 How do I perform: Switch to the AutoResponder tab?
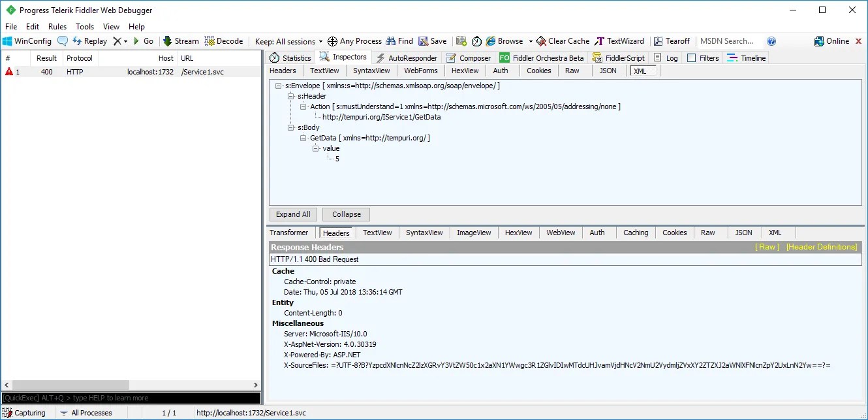(x=407, y=57)
